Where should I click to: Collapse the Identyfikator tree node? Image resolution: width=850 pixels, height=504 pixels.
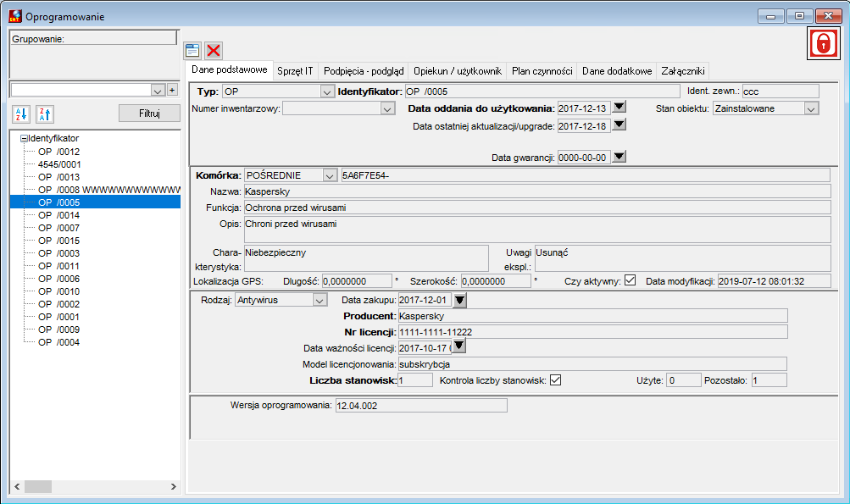point(24,139)
